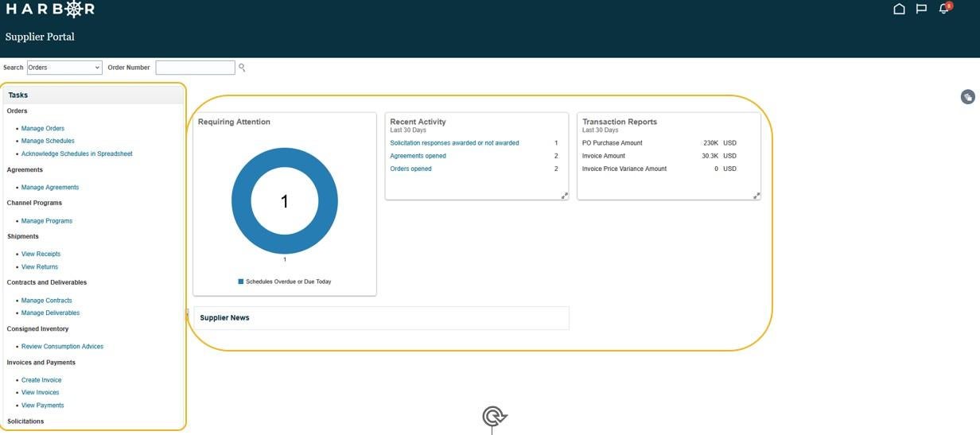Open the Search category dropdown

pyautogui.click(x=64, y=68)
